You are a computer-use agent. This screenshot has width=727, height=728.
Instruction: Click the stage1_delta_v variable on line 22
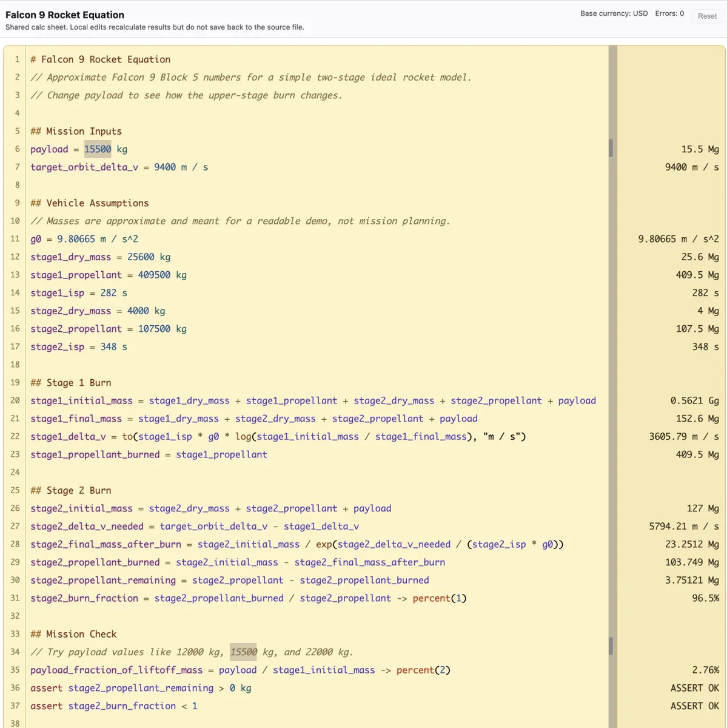[x=68, y=436]
